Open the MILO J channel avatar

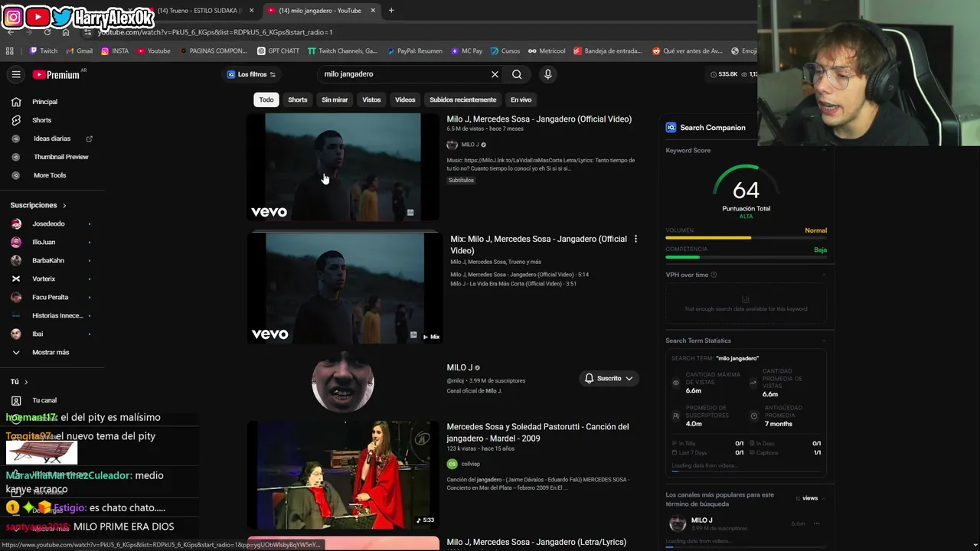coord(343,381)
